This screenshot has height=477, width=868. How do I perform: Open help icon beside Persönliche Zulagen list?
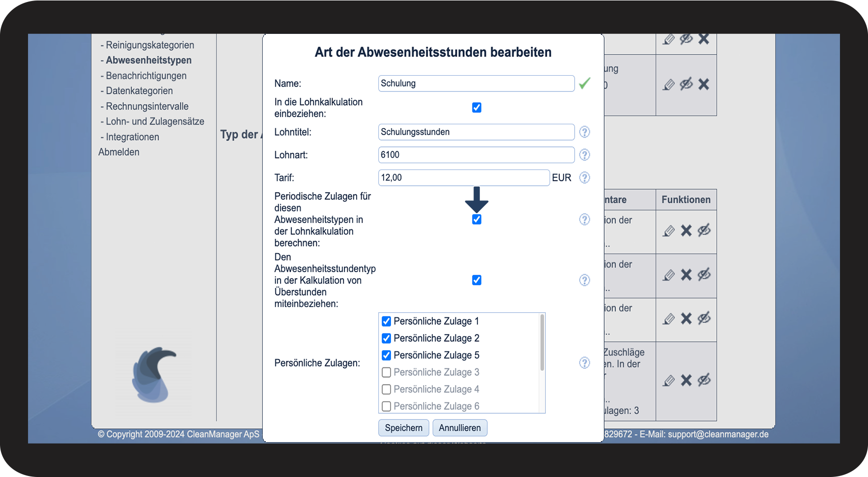[x=584, y=363]
